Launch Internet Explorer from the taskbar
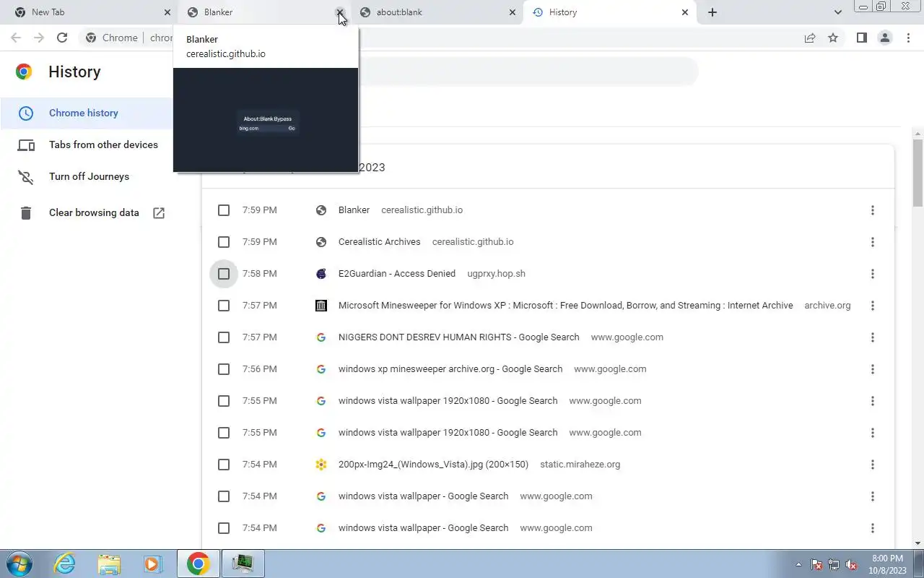The height and width of the screenshot is (578, 924). (65, 564)
